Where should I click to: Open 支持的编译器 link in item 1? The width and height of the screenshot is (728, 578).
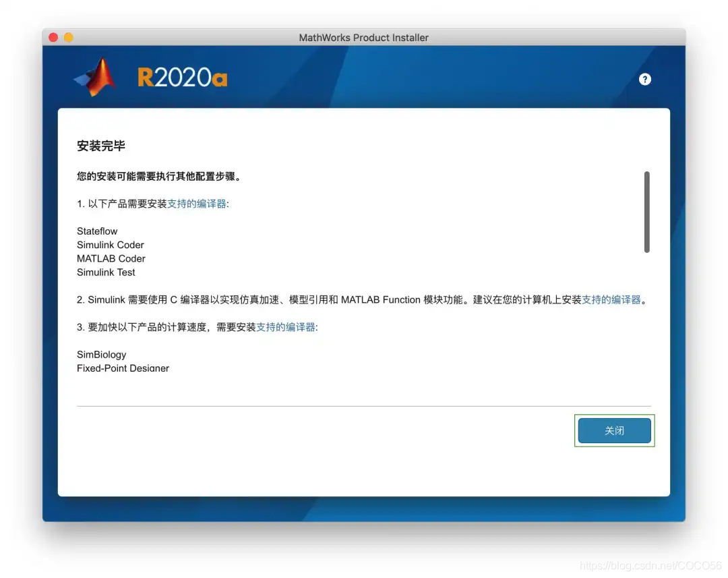pos(197,204)
